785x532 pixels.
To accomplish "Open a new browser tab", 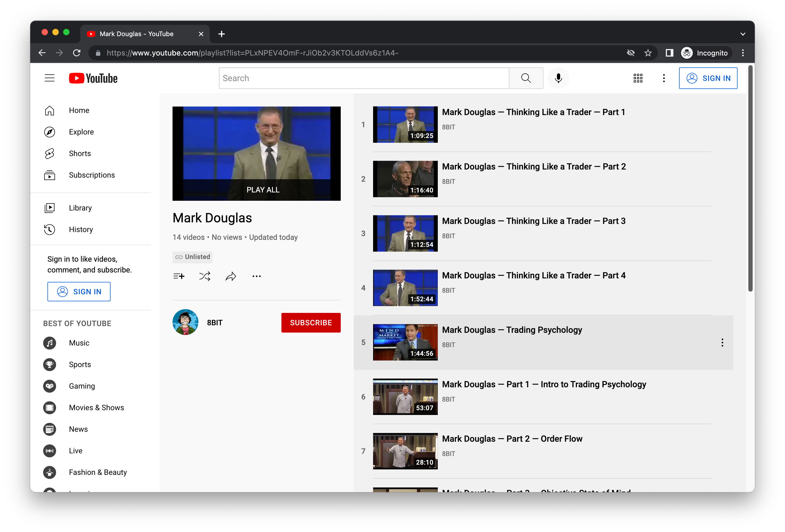I will (x=221, y=34).
